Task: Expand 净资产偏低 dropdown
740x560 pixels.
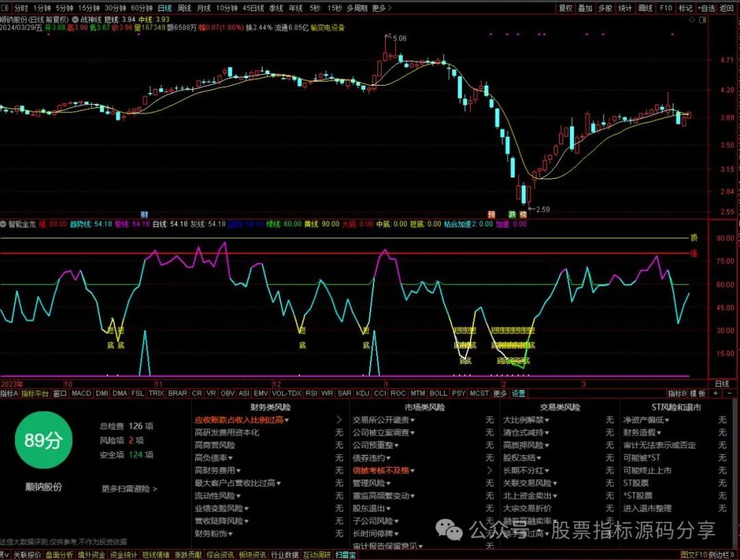Action: (x=646, y=420)
